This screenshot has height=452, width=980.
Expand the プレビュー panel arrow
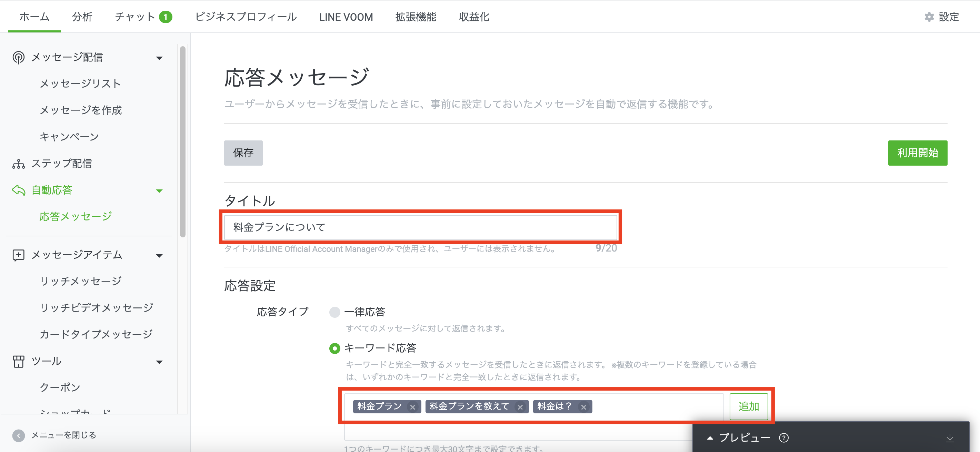pyautogui.click(x=710, y=438)
